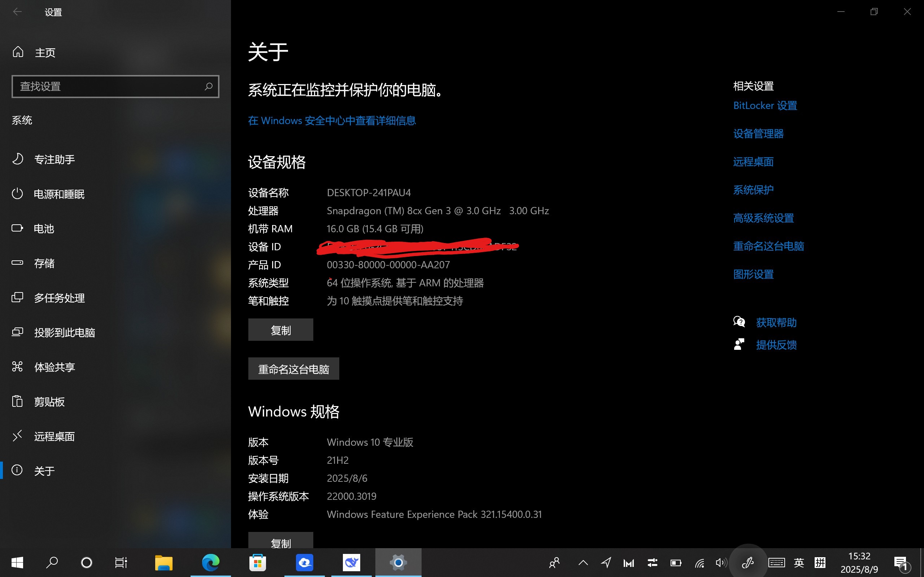View details in Windows Security link

331,120
